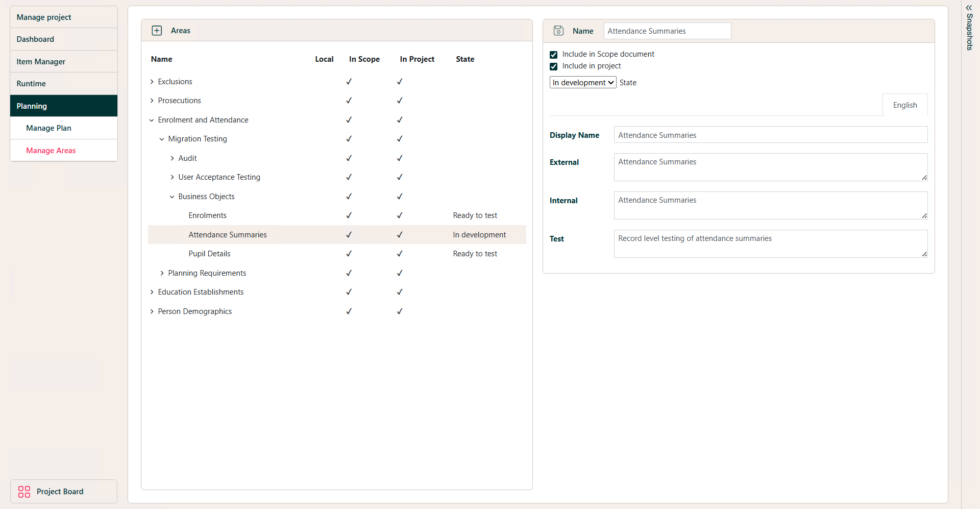
Task: Expand the Snapshots panel chevron
Action: 969,8
